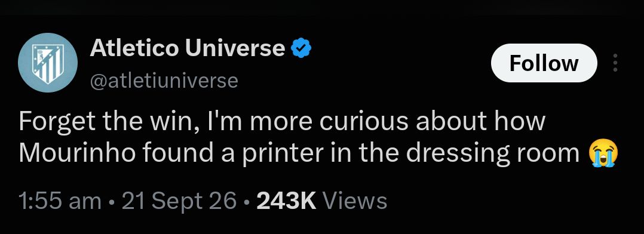Open the three-dot more options menu

click(x=615, y=63)
